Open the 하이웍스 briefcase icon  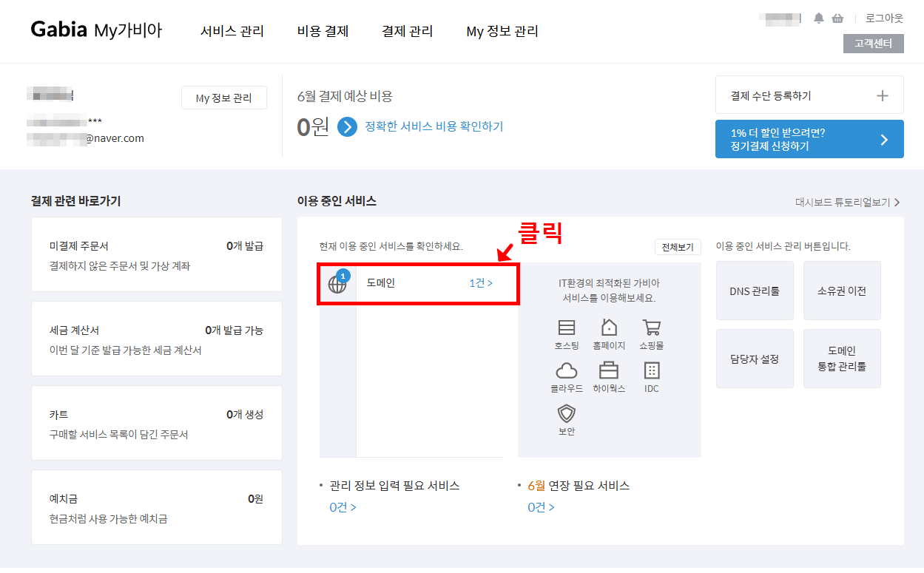[x=609, y=370]
